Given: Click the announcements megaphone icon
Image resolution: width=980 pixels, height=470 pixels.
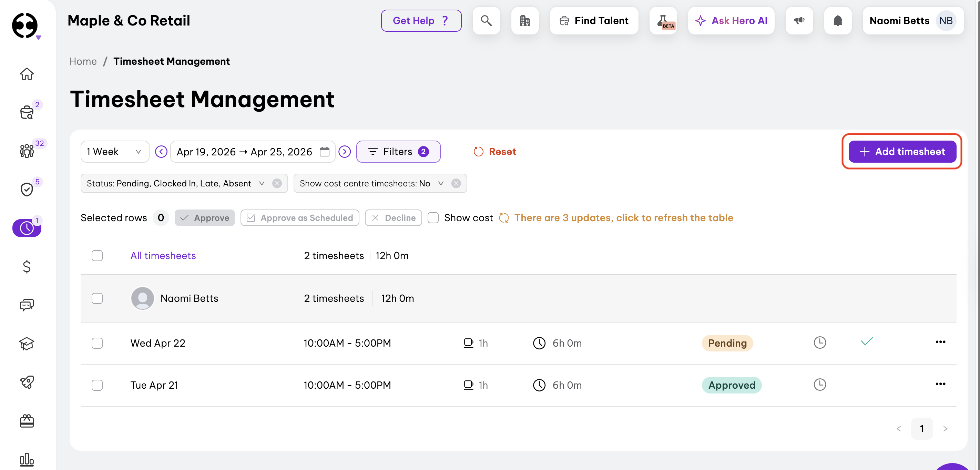Looking at the screenshot, I should pos(799,21).
